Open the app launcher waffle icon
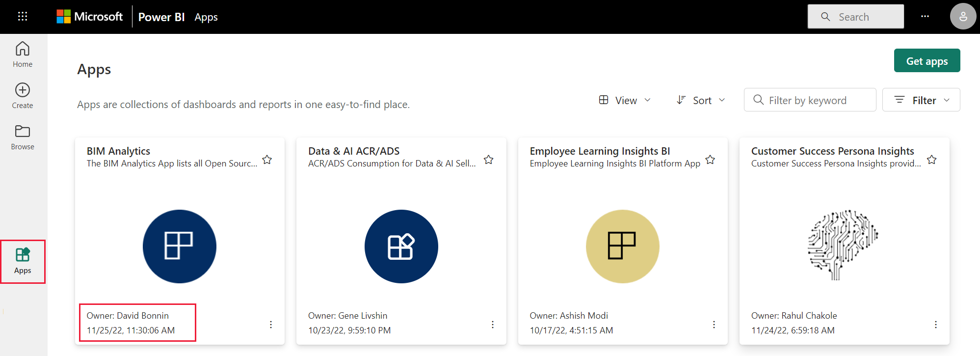980x356 pixels. [x=23, y=17]
